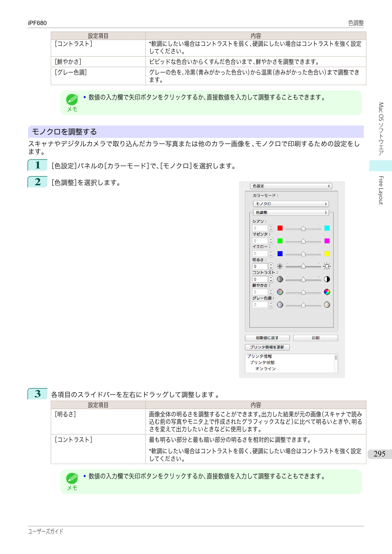
Task: Click the マゼンタ numeric input field
Action: (x=260, y=241)
